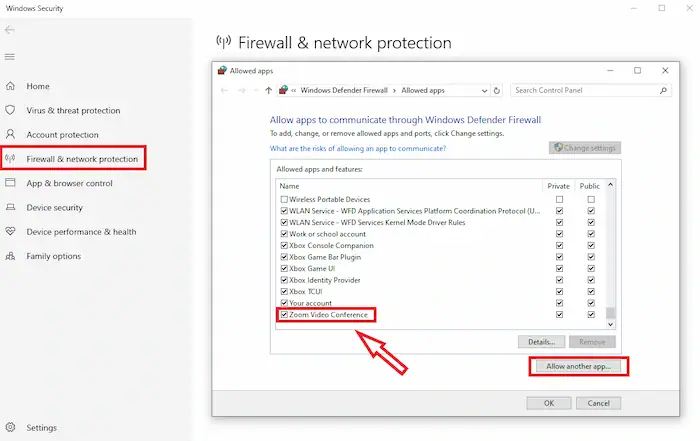
Task: Open the Home section in the sidebar
Action: point(38,86)
